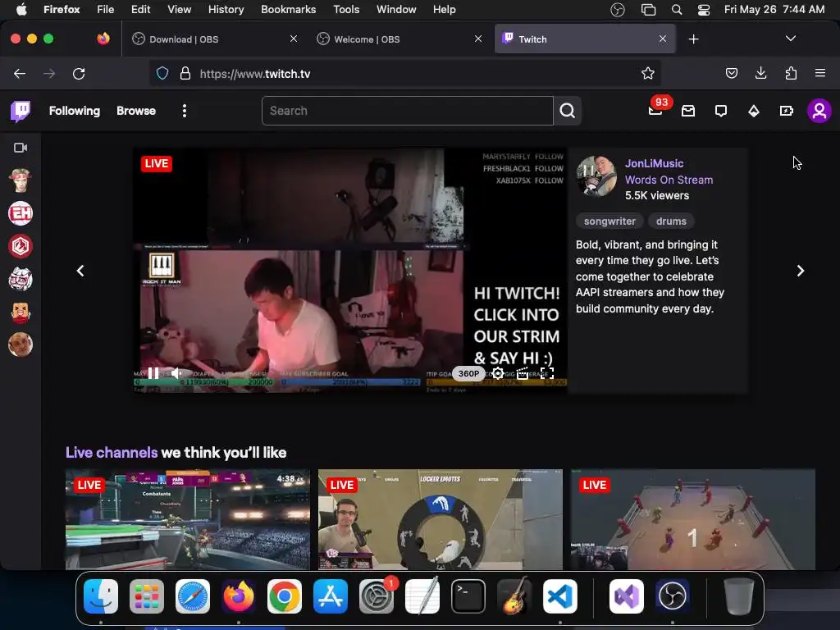Open the red hexagon channel avatar in sidebar
This screenshot has width=840, height=630.
[x=21, y=246]
